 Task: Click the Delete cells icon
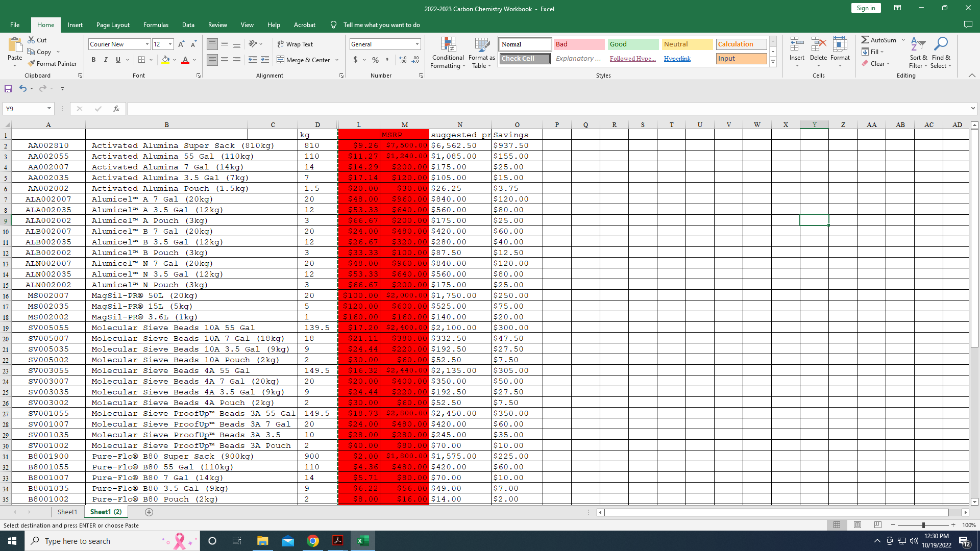(818, 44)
